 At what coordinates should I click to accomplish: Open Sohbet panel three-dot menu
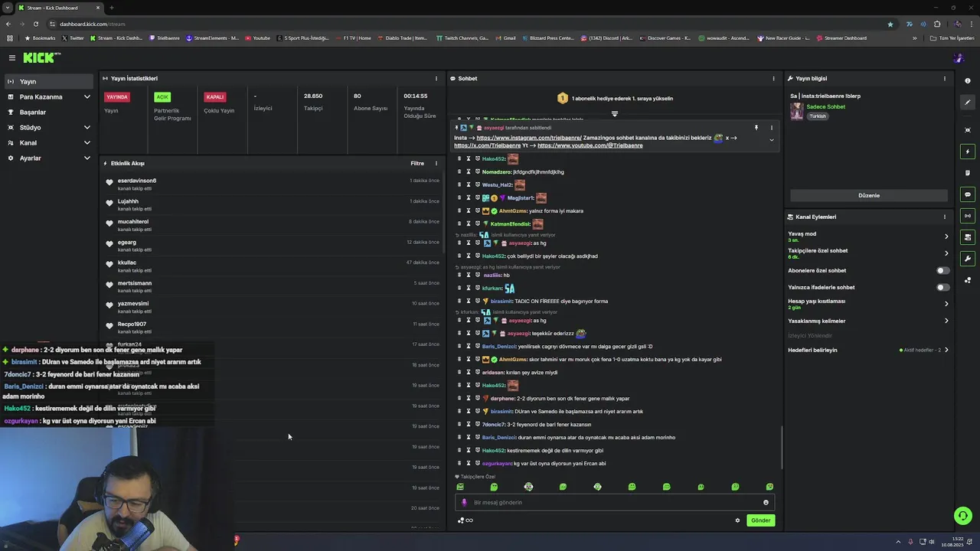pos(773,78)
